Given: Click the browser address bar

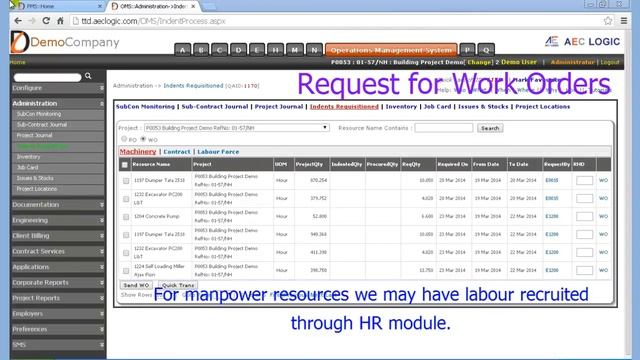Looking at the screenshot, I should [336, 21].
